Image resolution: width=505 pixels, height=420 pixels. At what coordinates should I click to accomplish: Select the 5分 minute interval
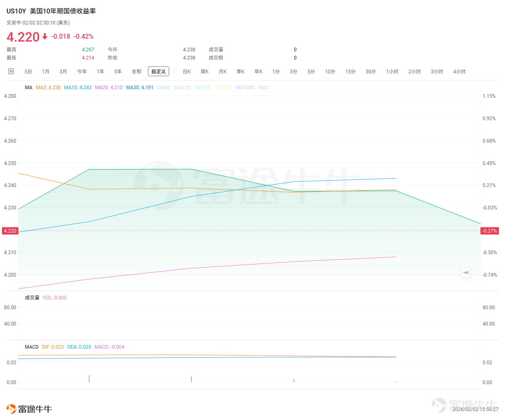(x=311, y=72)
